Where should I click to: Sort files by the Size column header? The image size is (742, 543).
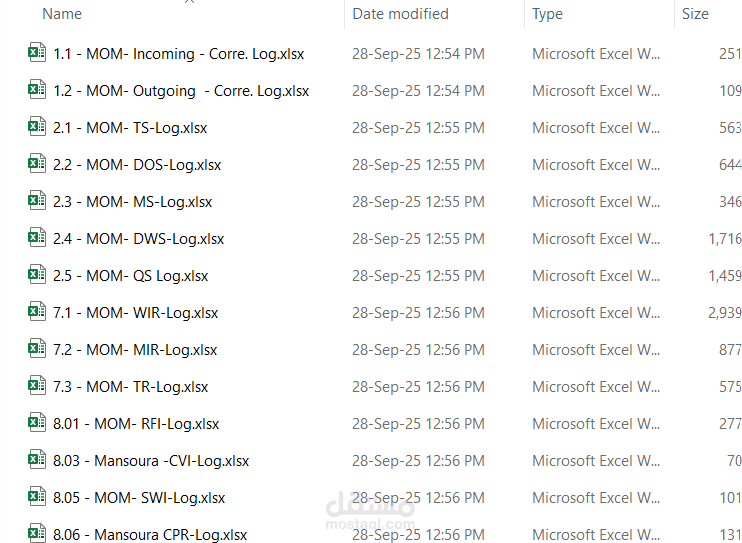695,14
